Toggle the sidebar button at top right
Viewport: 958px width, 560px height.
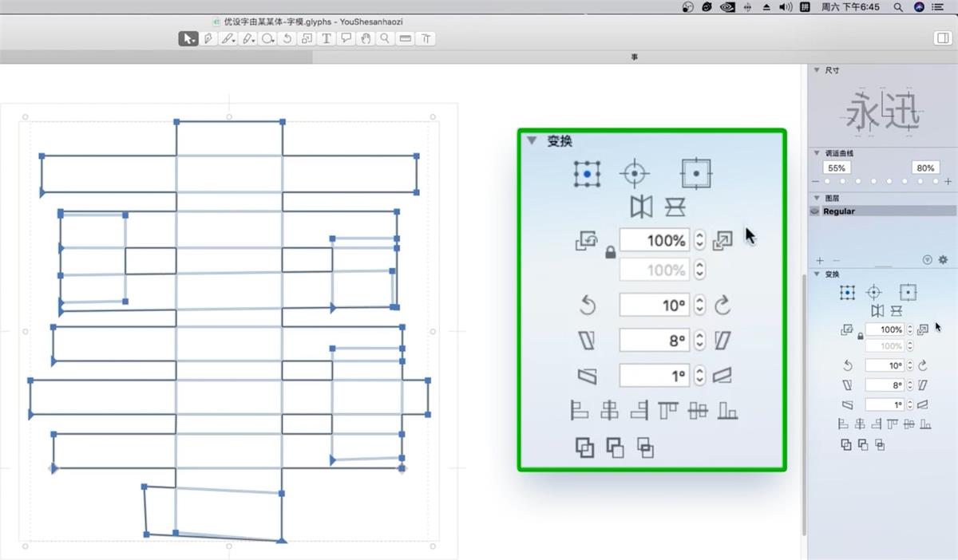click(941, 38)
